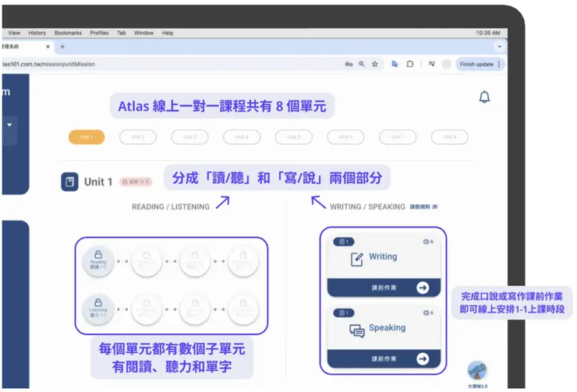This screenshot has height=392, width=577.
Task: Click the count badge on Writing card
Action: pyautogui.click(x=344, y=242)
